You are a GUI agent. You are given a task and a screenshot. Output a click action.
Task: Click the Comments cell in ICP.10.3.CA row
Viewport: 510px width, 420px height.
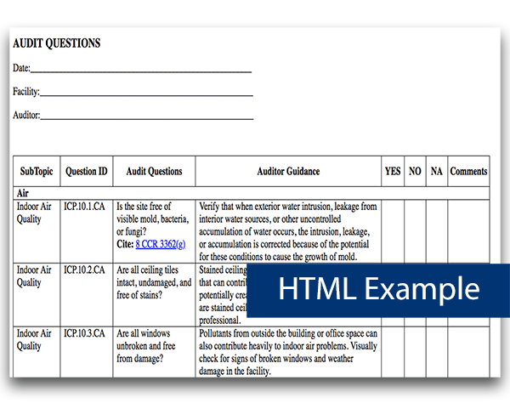tap(468, 352)
